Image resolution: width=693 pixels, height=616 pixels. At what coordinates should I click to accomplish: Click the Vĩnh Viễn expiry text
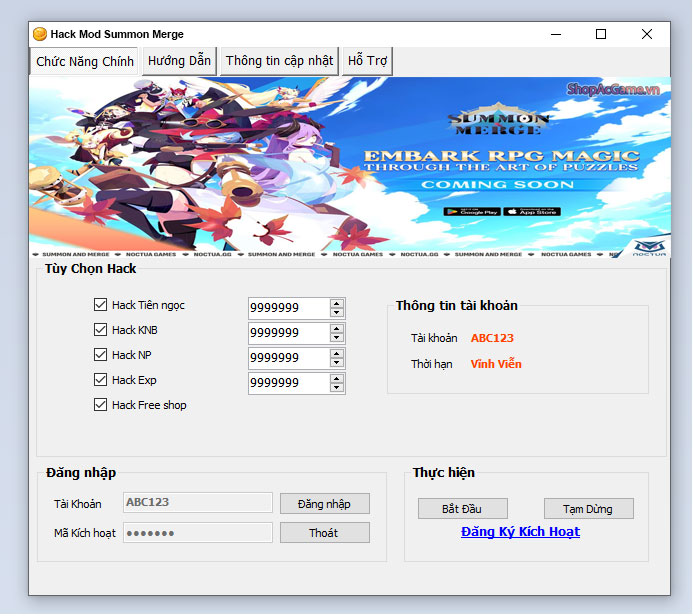click(x=496, y=364)
